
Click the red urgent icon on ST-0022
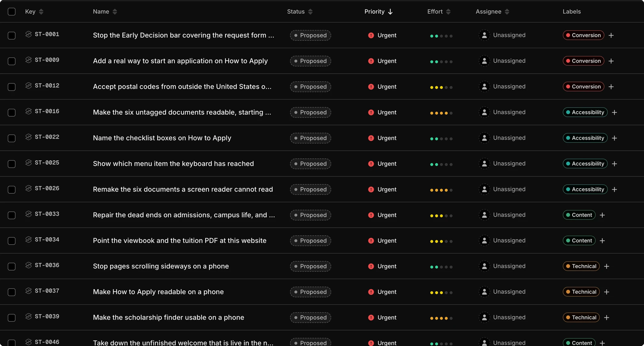(371, 138)
